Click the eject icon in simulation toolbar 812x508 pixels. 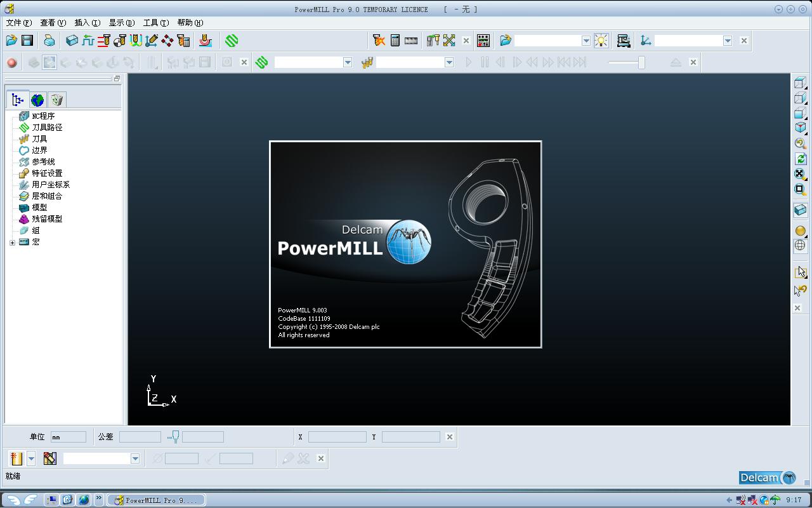point(676,62)
